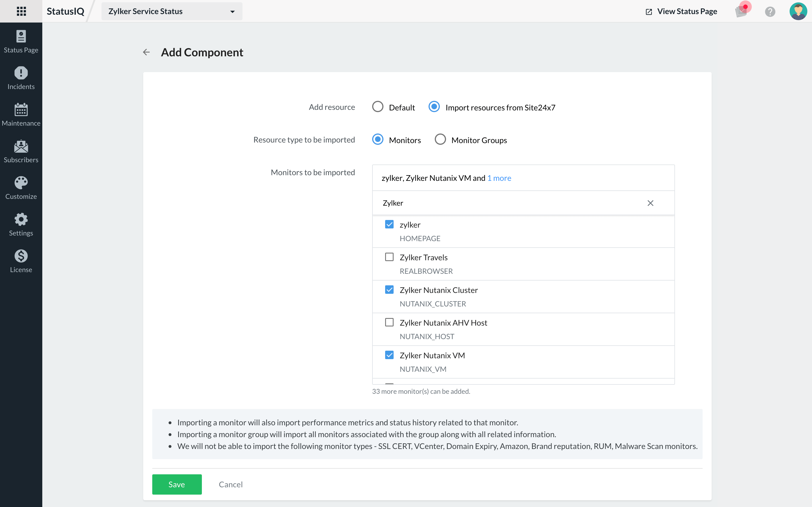Screen dimensions: 812x507
Task: Check the Zylker Nutanix AHV Host checkbox
Action: [x=389, y=323]
